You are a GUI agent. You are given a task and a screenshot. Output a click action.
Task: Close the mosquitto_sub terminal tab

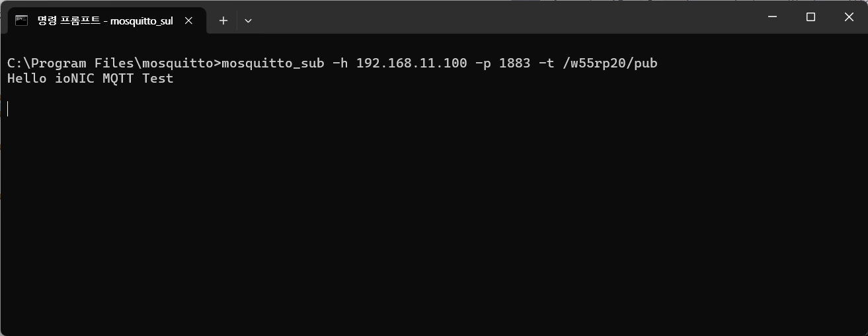tap(188, 21)
